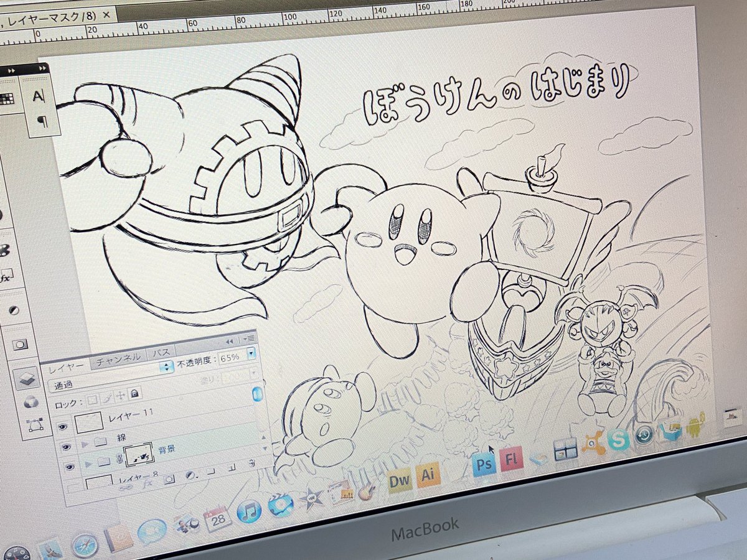Open the Character panel icon
This screenshot has width=747, height=560.
pyautogui.click(x=39, y=95)
